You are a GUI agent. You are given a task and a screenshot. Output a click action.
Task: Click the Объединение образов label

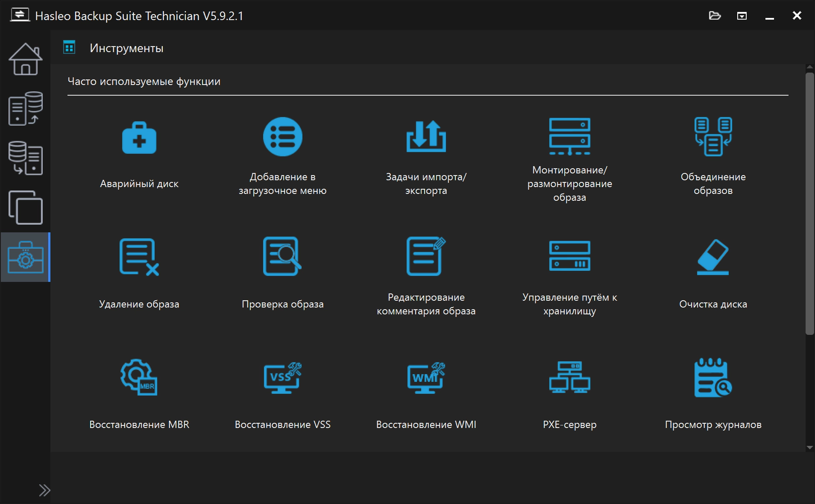click(713, 184)
